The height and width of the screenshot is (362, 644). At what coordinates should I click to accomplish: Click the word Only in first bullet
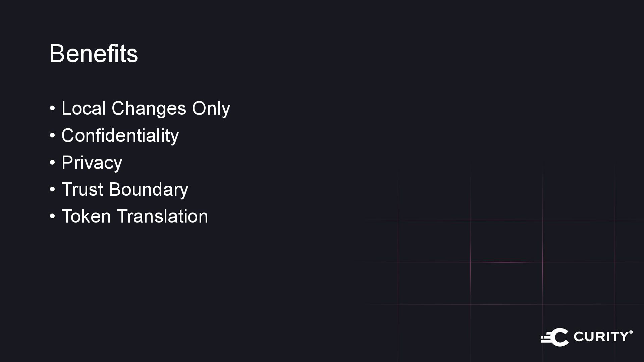coord(211,109)
